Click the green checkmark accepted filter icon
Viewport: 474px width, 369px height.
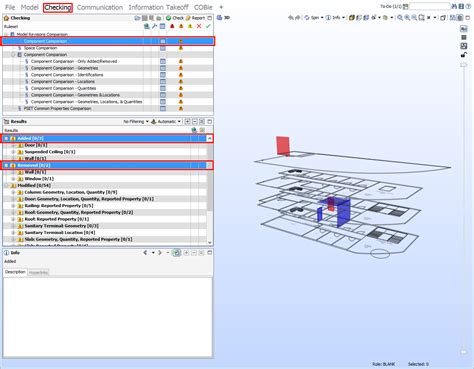[208, 26]
